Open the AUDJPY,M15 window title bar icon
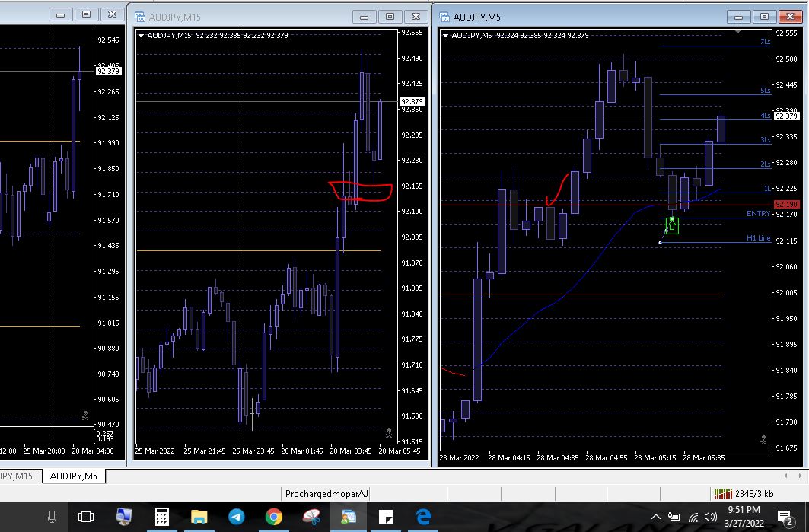The width and height of the screenshot is (809, 532). 140,17
